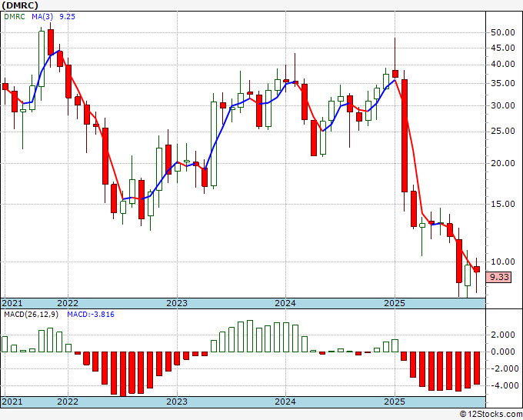Image resolution: width=523 pixels, height=420 pixels.
Task: Select 2023 on the MACD panel time axis
Action: coord(177,402)
